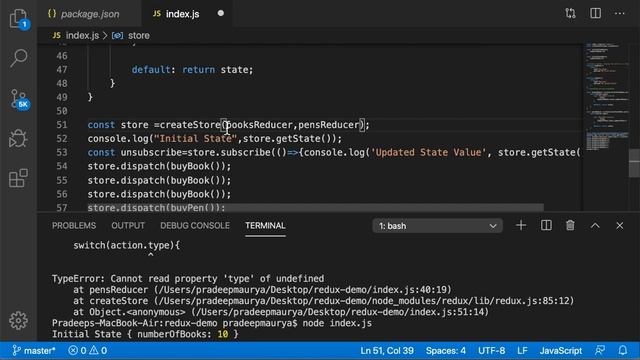Click the master branch in status bar
Viewport: 640px width, 360px height.
[x=34, y=350]
